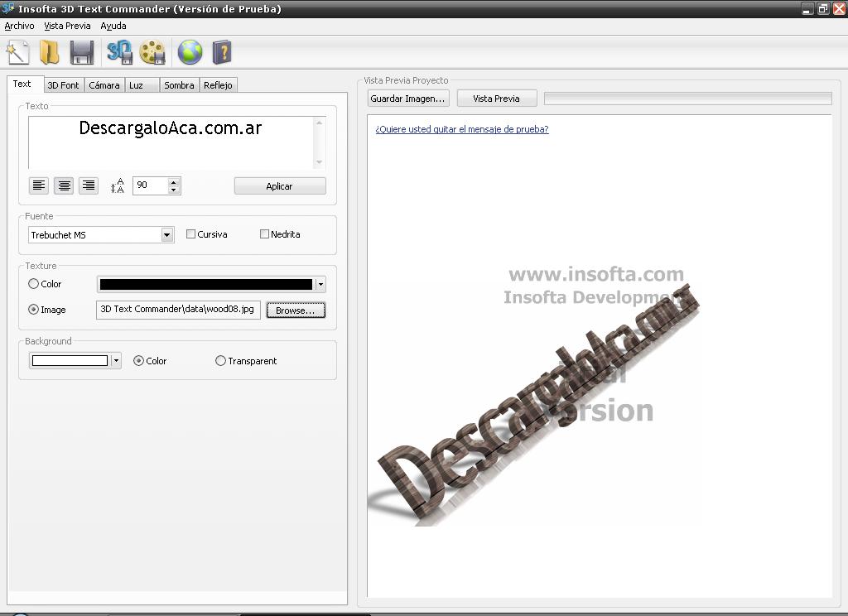The width and height of the screenshot is (848, 616).
Task: Open the Vista Previa menu
Action: [x=67, y=26]
